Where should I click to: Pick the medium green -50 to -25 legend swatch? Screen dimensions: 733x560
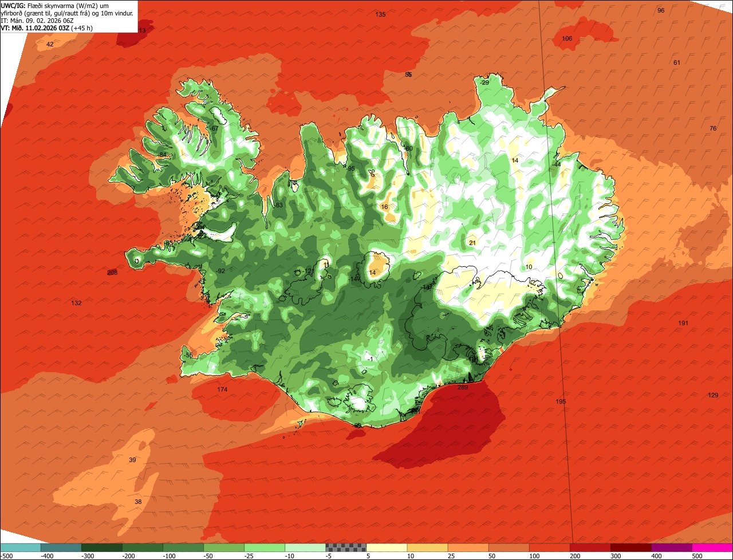click(x=224, y=547)
